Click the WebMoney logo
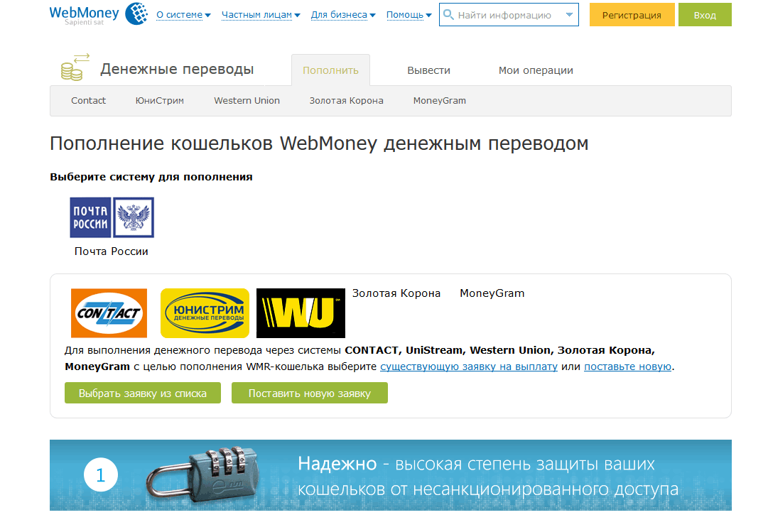Screen dimensions: 768x532 click(99, 14)
